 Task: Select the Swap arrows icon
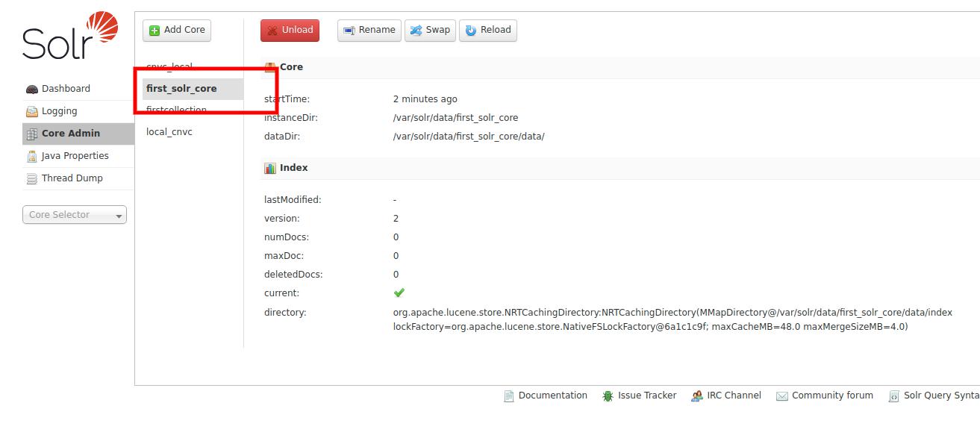click(416, 30)
